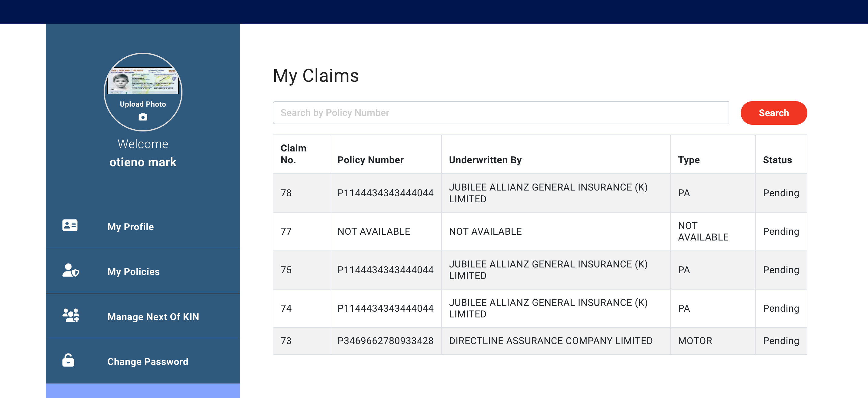Click the Policy Number column header
Viewport: 868px width, 398px height.
[x=370, y=160]
